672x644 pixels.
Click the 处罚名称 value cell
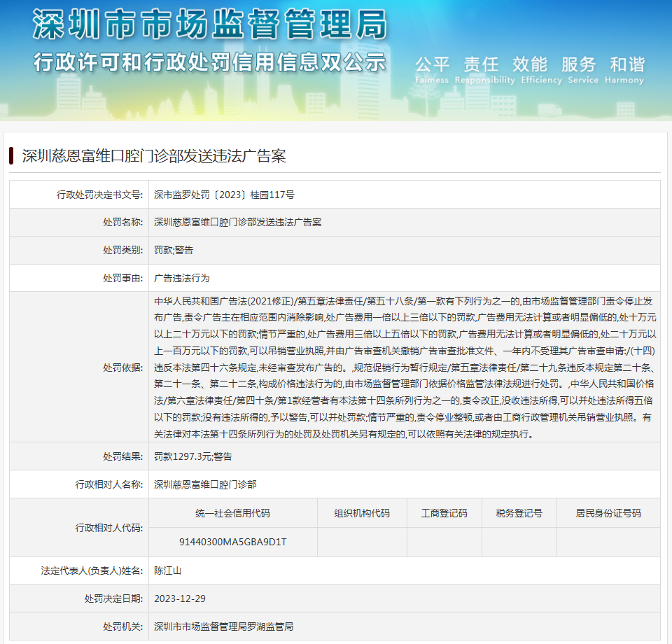point(404,222)
